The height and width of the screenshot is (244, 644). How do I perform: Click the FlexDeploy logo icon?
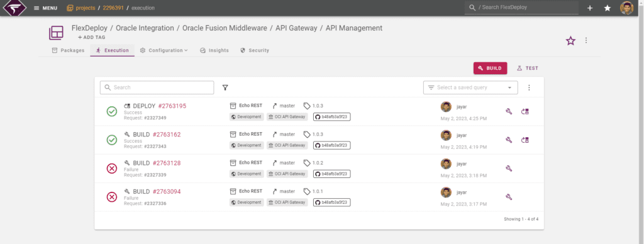point(15,8)
